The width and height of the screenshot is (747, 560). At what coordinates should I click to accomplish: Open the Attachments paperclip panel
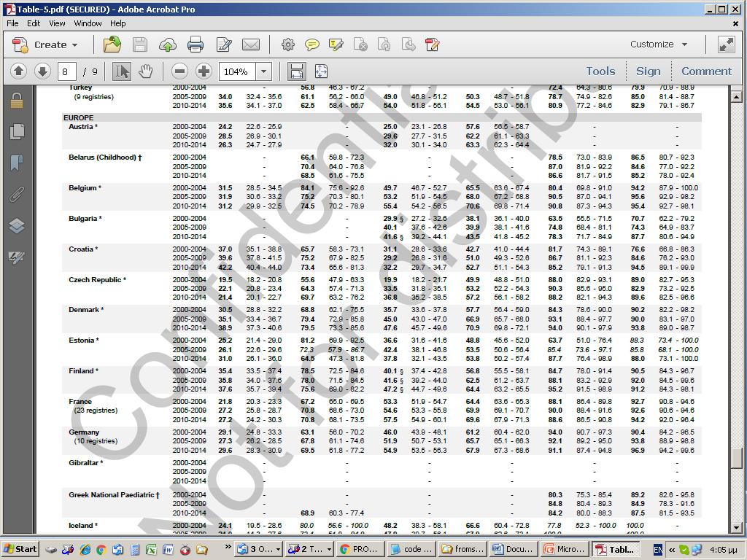pyautogui.click(x=17, y=194)
